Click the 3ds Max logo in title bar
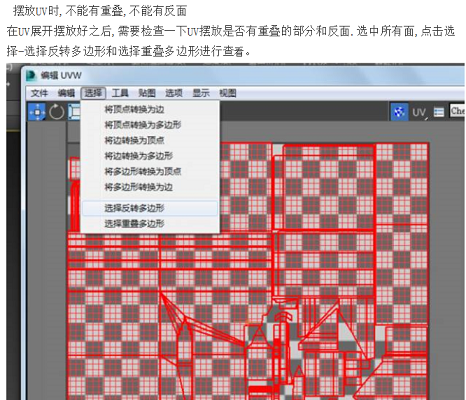This screenshot has width=466, height=400. coord(31,75)
